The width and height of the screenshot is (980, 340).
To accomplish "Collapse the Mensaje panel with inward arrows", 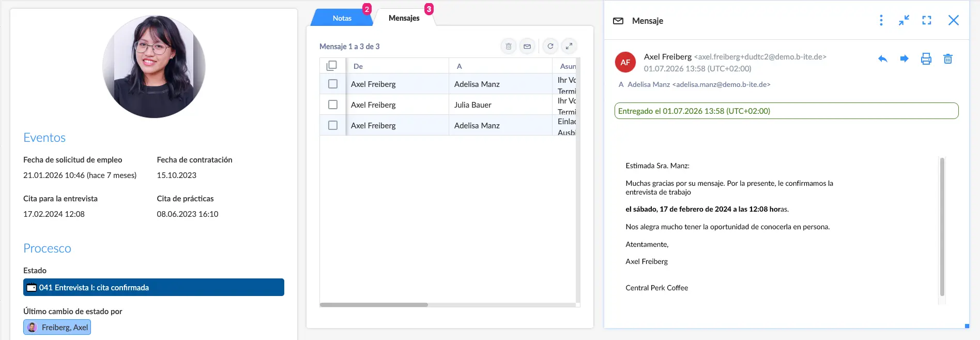I will click(904, 20).
